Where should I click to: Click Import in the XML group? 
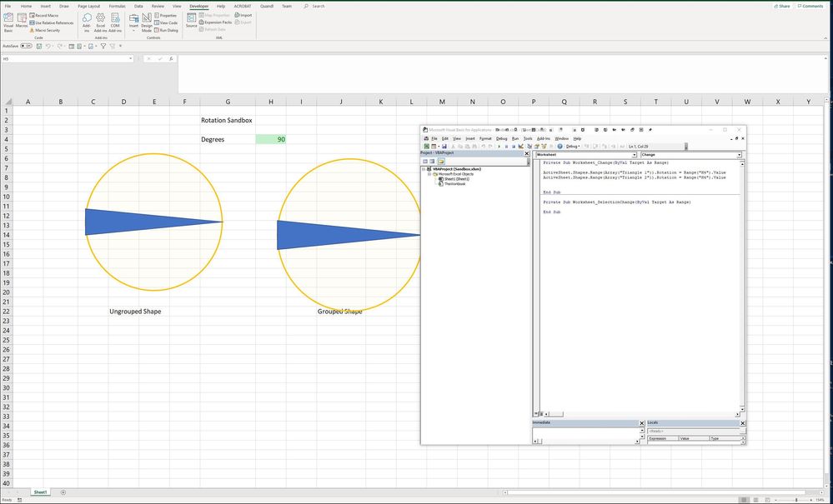[x=243, y=15]
